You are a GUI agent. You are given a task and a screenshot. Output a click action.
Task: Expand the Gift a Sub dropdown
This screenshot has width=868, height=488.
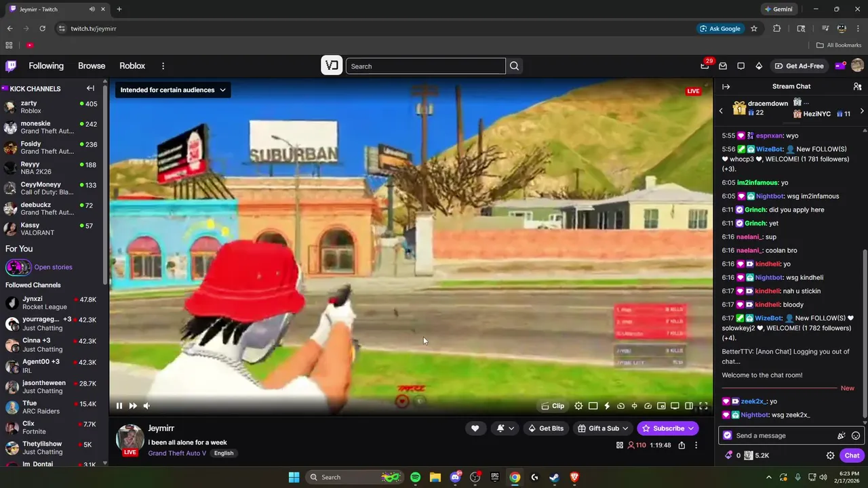(604, 428)
